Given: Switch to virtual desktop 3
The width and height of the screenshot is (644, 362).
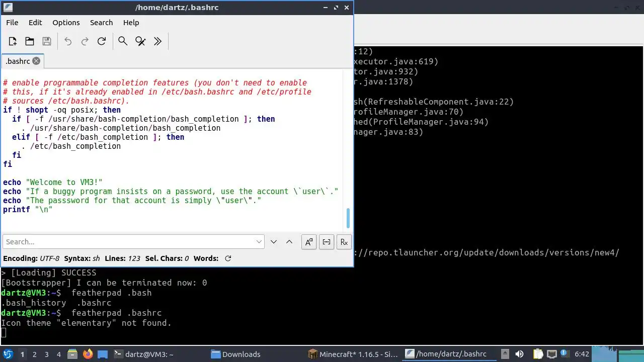Looking at the screenshot, I should pyautogui.click(x=47, y=354).
